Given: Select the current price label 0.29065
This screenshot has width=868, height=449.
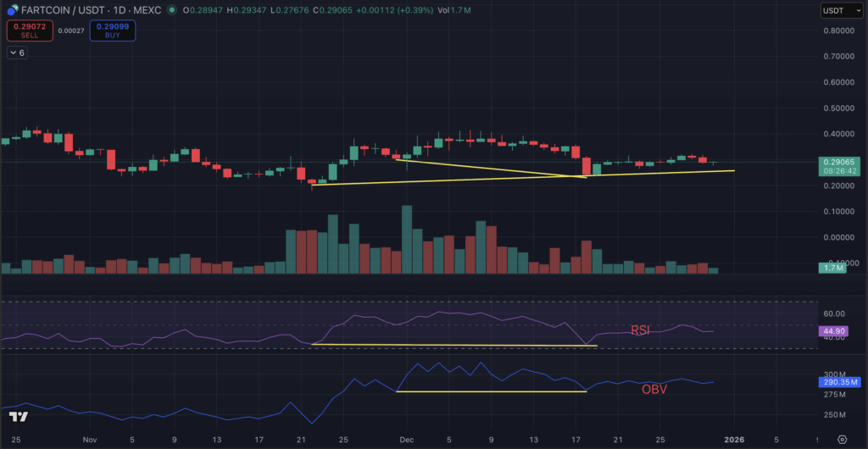Looking at the screenshot, I should 837,161.
